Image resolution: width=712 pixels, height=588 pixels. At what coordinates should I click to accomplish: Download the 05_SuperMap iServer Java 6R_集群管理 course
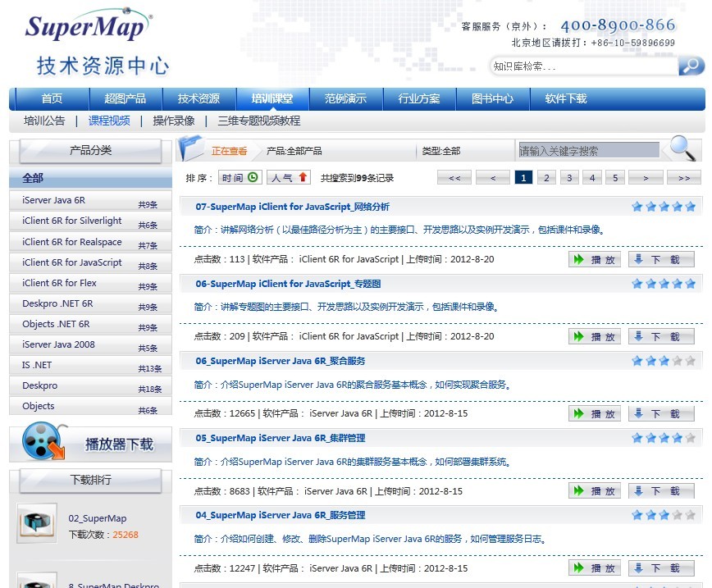click(x=662, y=491)
